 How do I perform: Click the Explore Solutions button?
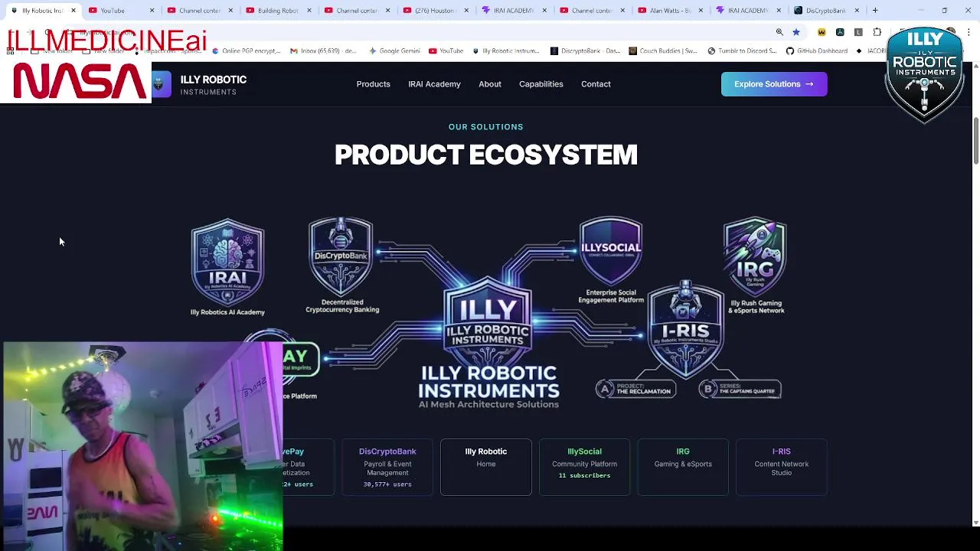coord(774,84)
